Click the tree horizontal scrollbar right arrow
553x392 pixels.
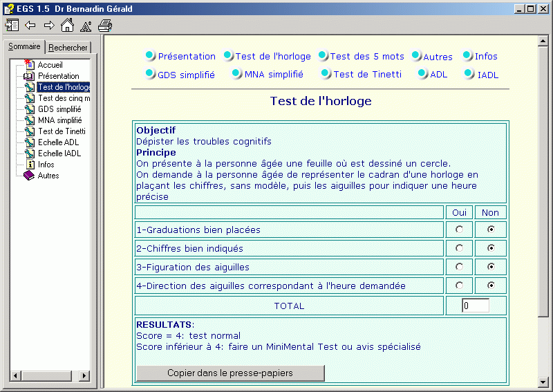point(84,376)
